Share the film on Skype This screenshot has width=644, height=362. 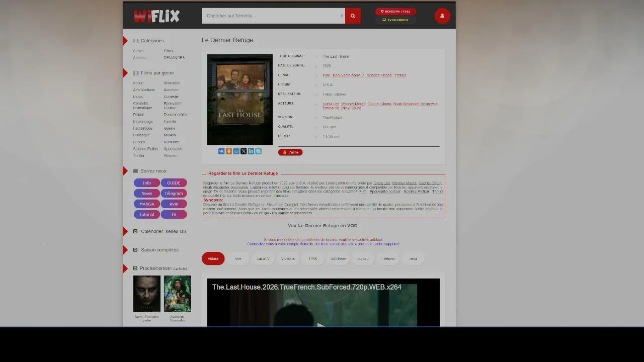pos(258,151)
